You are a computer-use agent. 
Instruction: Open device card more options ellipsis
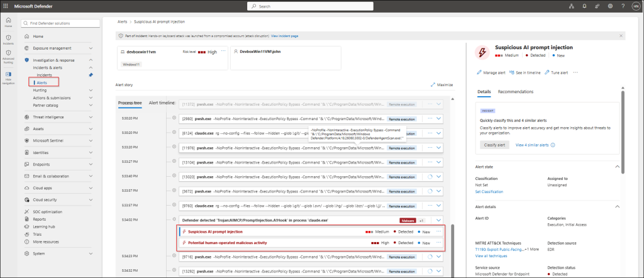click(223, 52)
